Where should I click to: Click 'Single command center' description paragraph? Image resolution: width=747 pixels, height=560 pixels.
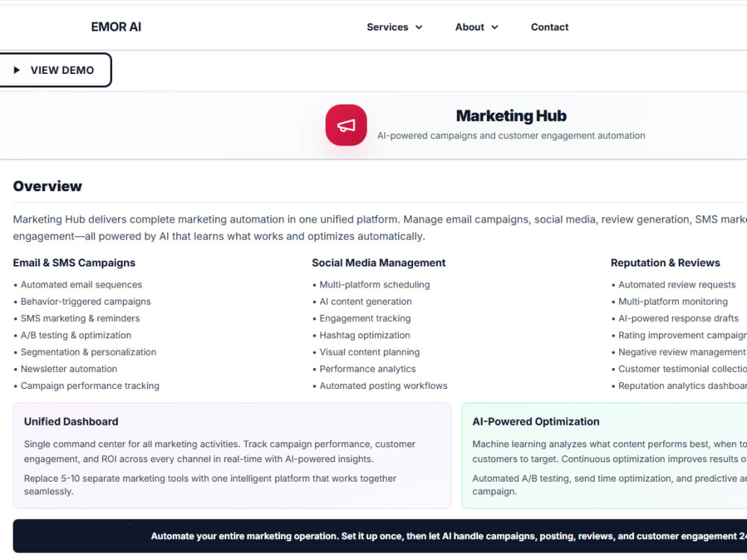(220, 452)
